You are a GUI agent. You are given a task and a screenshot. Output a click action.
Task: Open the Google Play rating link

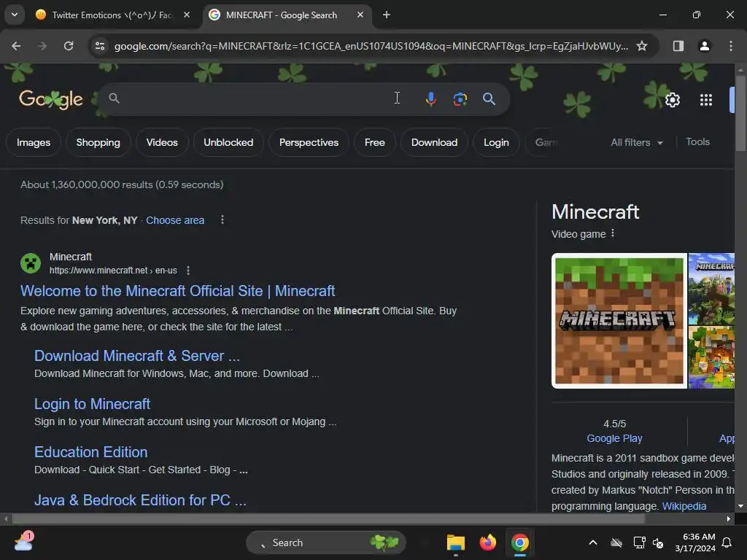tap(614, 438)
